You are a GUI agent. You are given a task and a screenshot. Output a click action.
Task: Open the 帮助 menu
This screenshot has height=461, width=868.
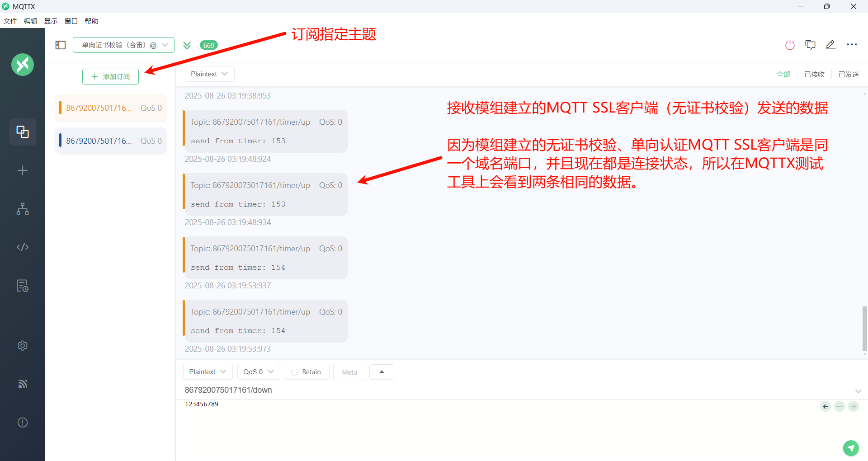91,21
